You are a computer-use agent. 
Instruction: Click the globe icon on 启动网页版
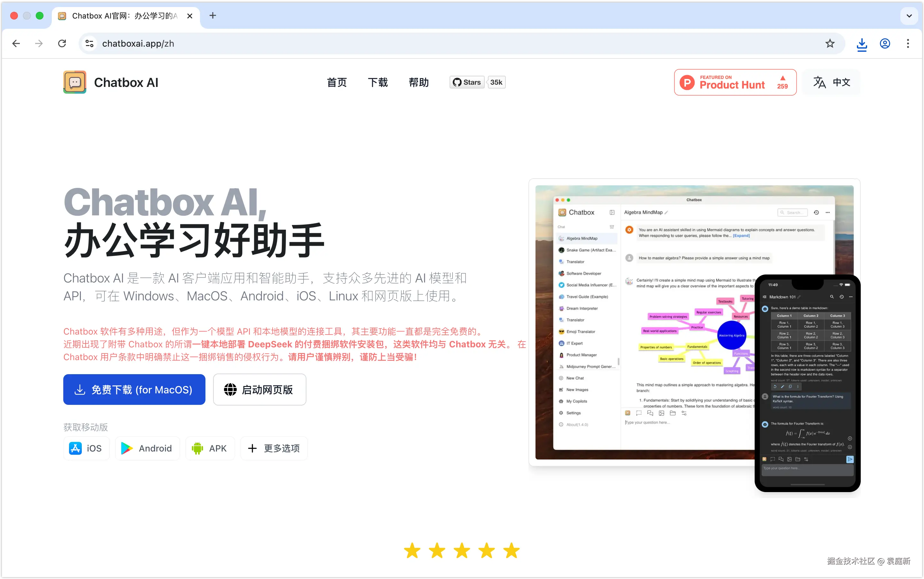(x=230, y=390)
